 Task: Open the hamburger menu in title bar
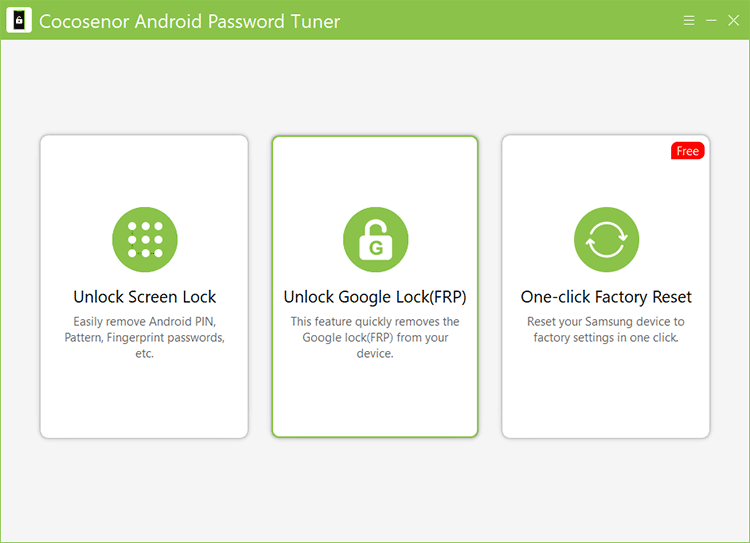click(689, 21)
